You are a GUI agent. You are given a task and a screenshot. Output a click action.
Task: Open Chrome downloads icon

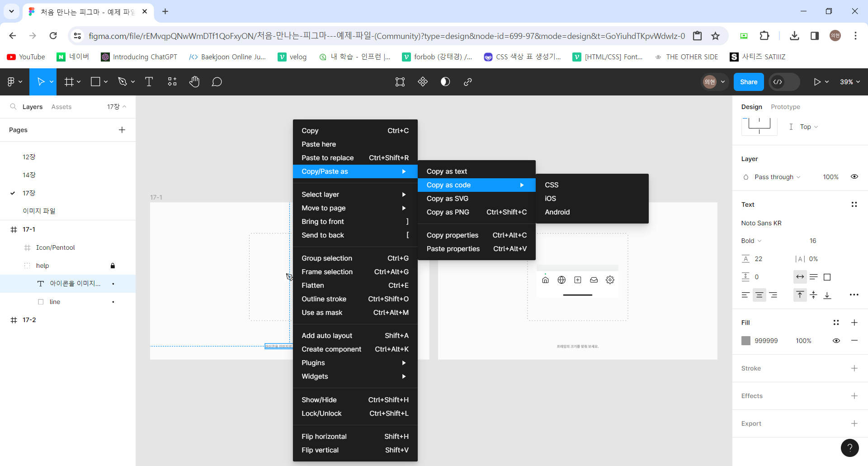[794, 36]
